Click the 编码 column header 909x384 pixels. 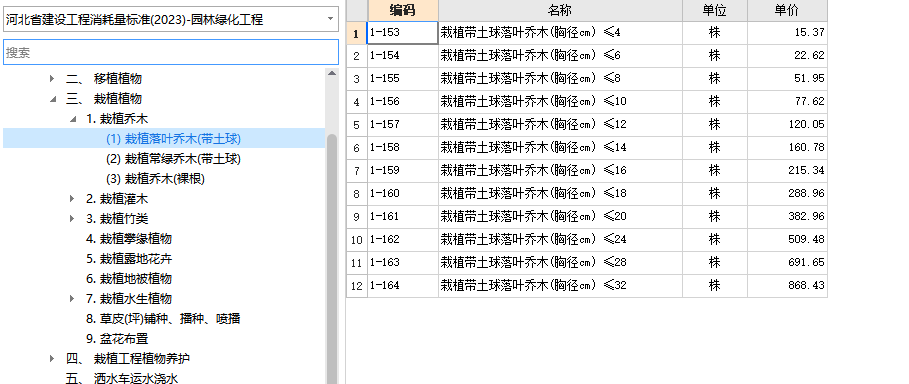click(403, 10)
